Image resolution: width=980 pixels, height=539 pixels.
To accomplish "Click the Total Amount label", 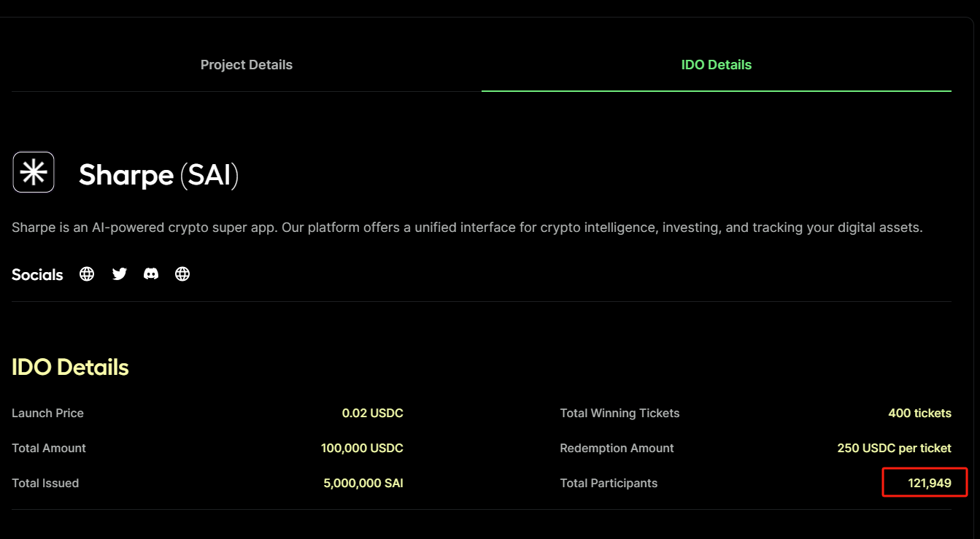I will pos(49,448).
